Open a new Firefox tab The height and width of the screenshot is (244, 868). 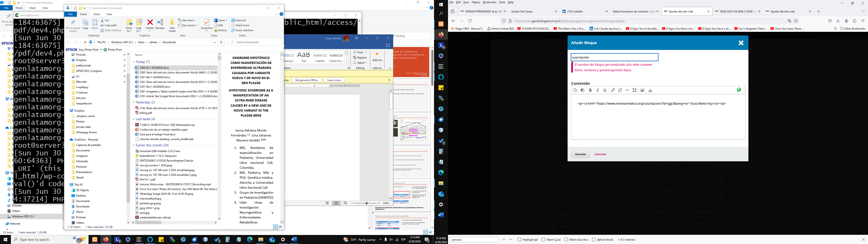[x=818, y=12]
